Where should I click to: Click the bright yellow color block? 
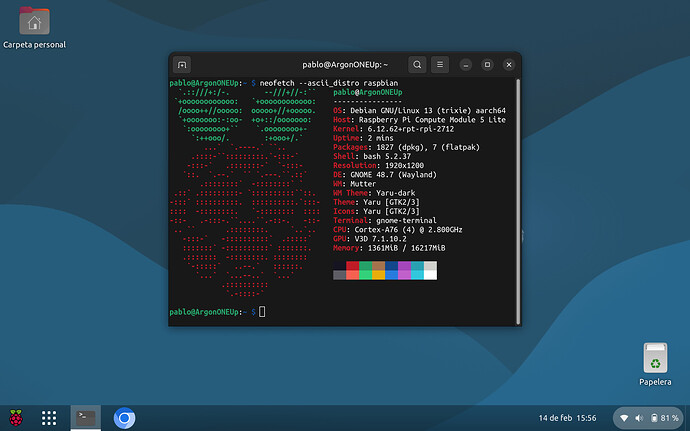[378, 275]
